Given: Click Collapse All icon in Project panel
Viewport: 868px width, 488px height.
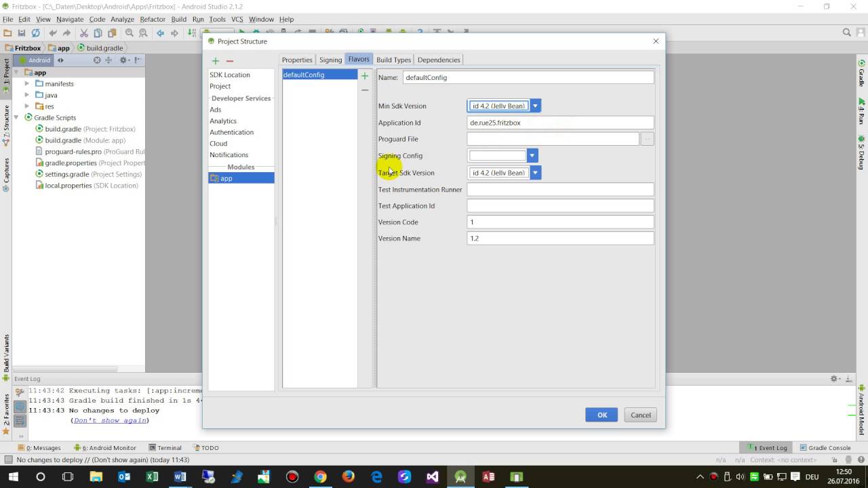Looking at the screenshot, I should click(108, 60).
